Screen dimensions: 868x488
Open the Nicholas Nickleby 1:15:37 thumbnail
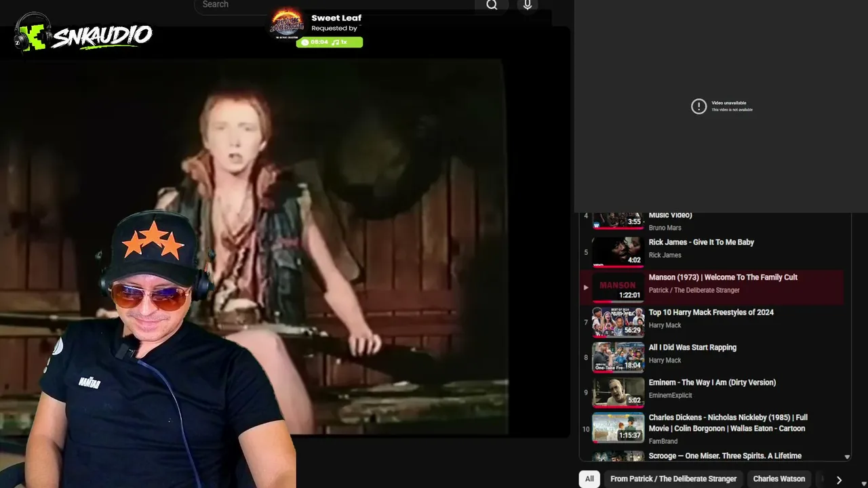(x=618, y=427)
